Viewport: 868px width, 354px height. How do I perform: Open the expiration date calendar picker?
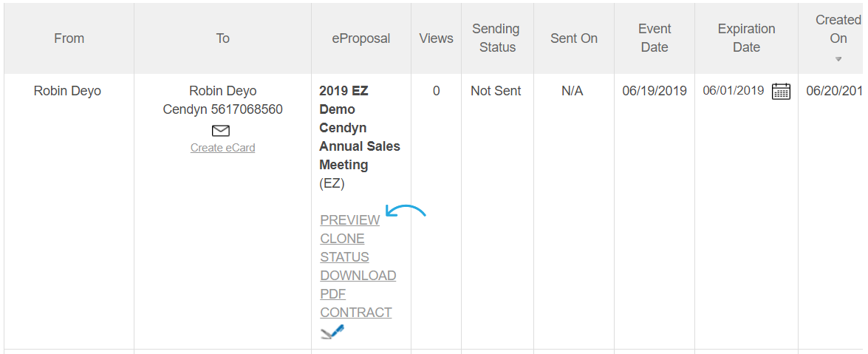pyautogui.click(x=781, y=91)
